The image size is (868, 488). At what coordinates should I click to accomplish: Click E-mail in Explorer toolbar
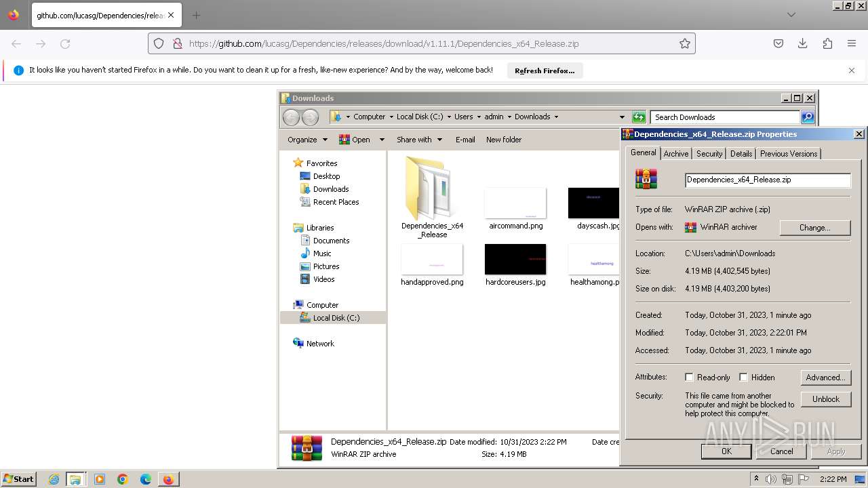point(465,140)
